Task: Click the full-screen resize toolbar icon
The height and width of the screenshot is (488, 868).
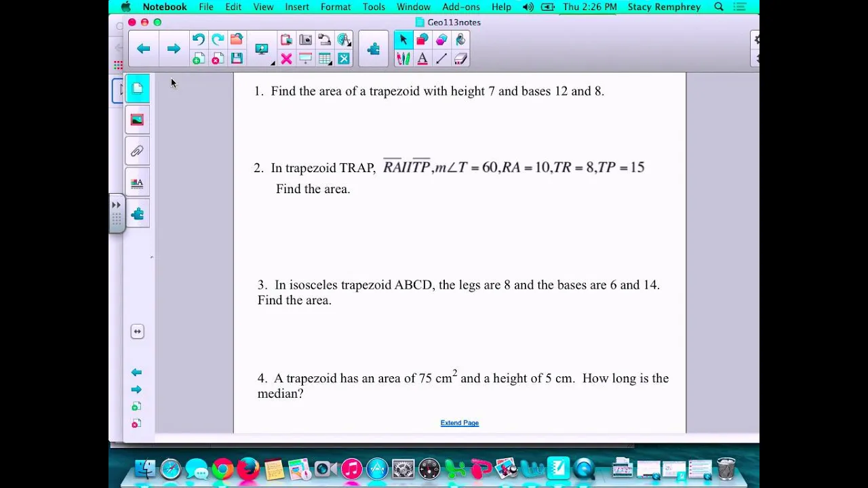Action: (344, 59)
